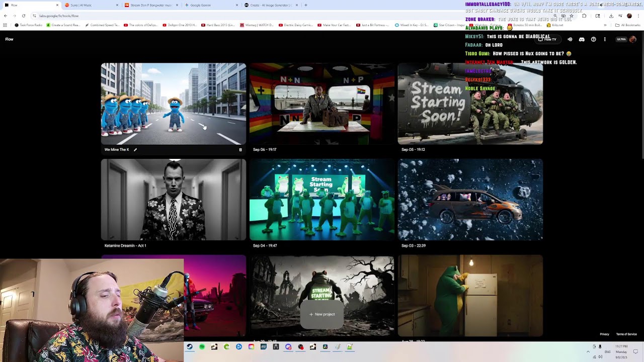This screenshot has width=644, height=362.
Task: Open the helicopter 'Stream Starting Soon' project thumbnail
Action: click(x=470, y=104)
